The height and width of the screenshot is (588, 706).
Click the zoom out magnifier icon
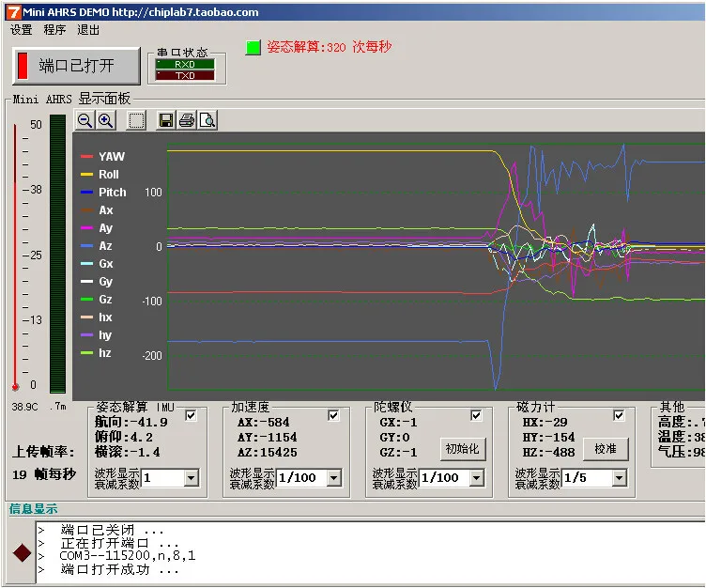click(84, 120)
